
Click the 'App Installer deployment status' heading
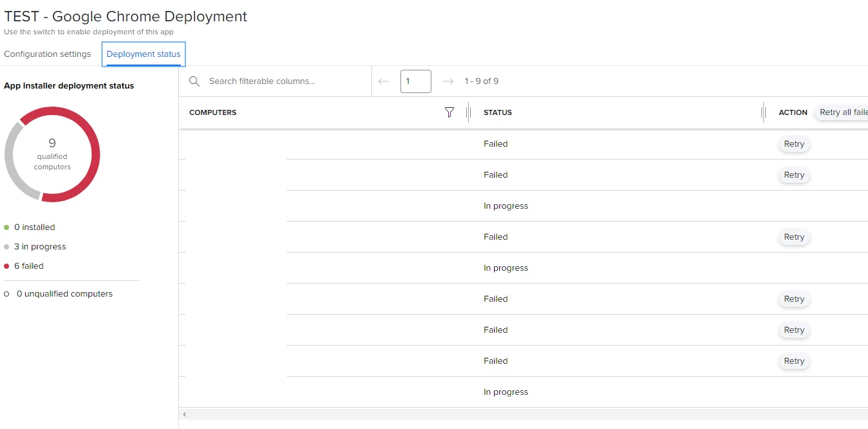(69, 86)
